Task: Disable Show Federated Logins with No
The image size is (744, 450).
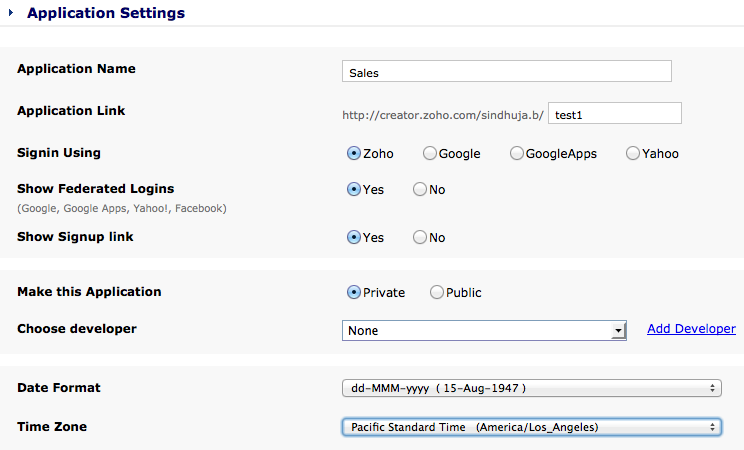Action: coord(420,190)
